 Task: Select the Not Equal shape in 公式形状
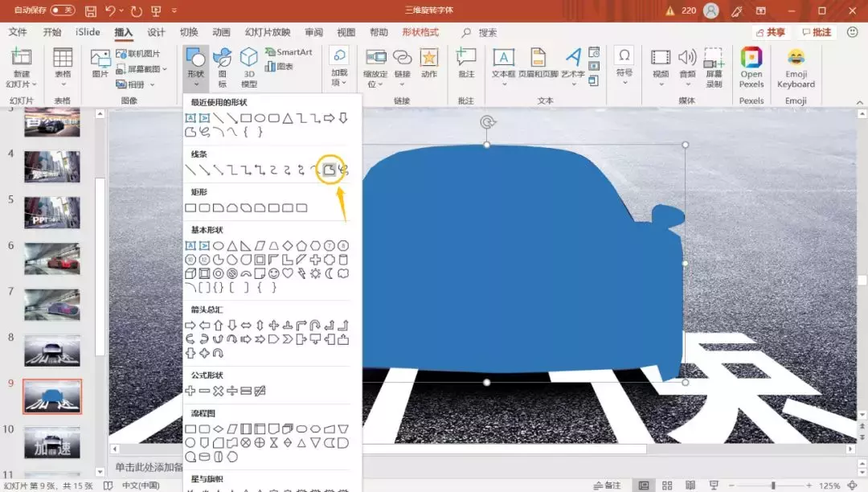click(x=260, y=391)
